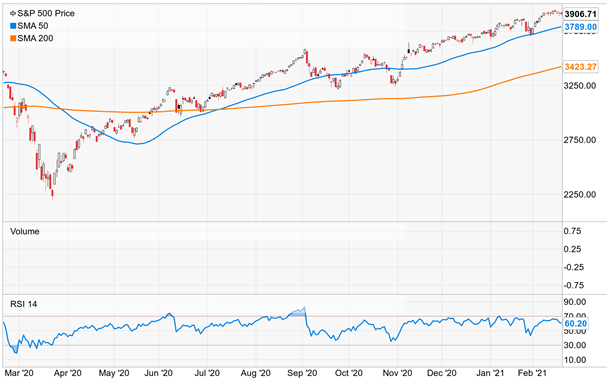
Task: Click the Feb '21 date label
Action: pos(532,373)
